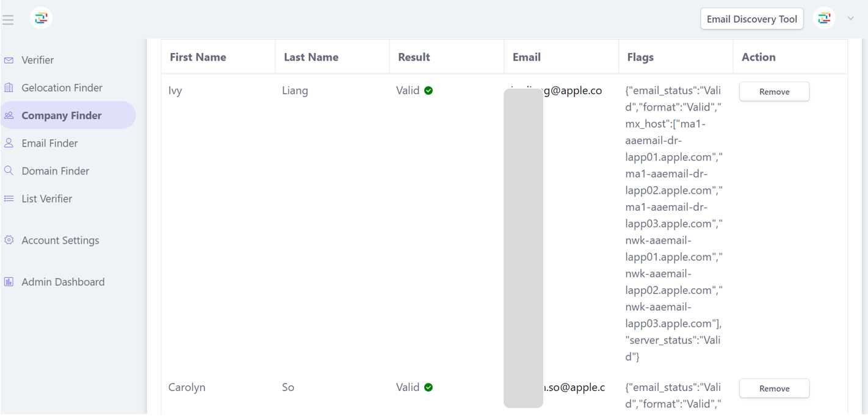Screen dimensions: 868x419
Task: Expand the profile dropdown chevron
Action: click(850, 18)
